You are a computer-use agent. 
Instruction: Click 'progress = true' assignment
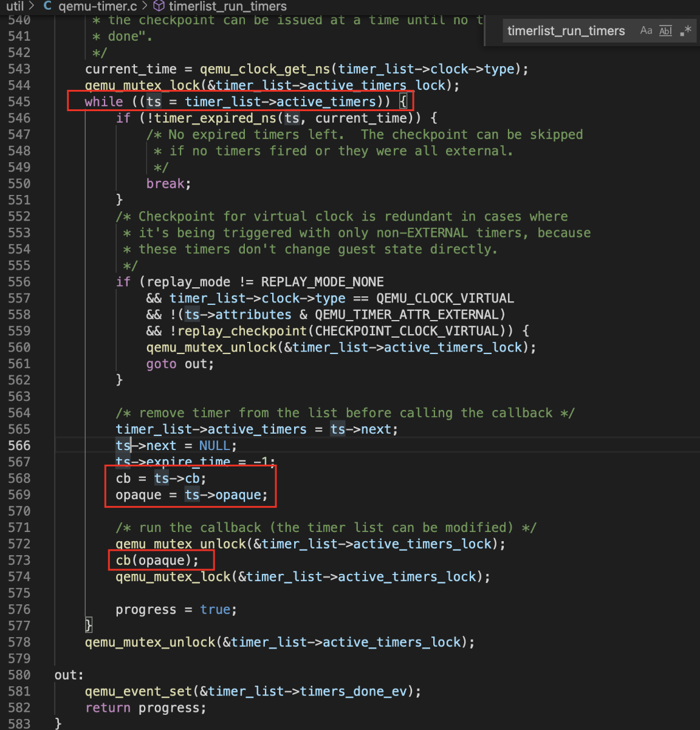click(176, 609)
